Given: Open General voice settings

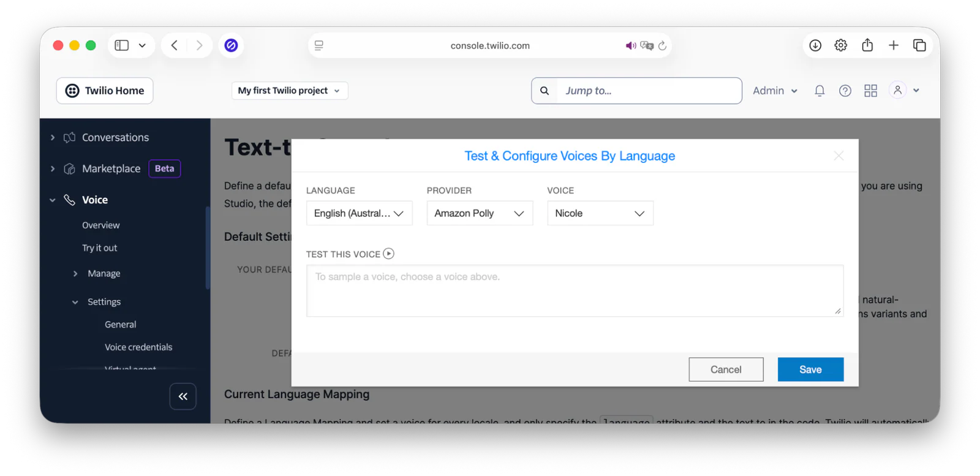Looking at the screenshot, I should click(120, 325).
